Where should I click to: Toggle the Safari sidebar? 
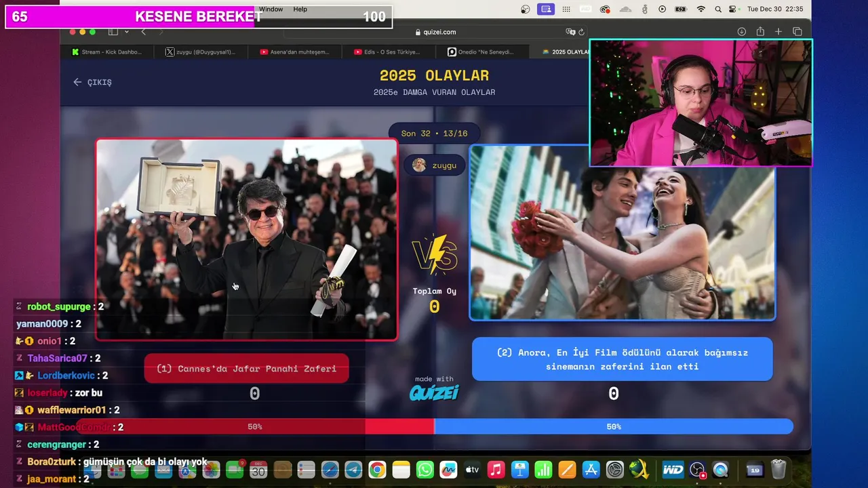pyautogui.click(x=113, y=32)
